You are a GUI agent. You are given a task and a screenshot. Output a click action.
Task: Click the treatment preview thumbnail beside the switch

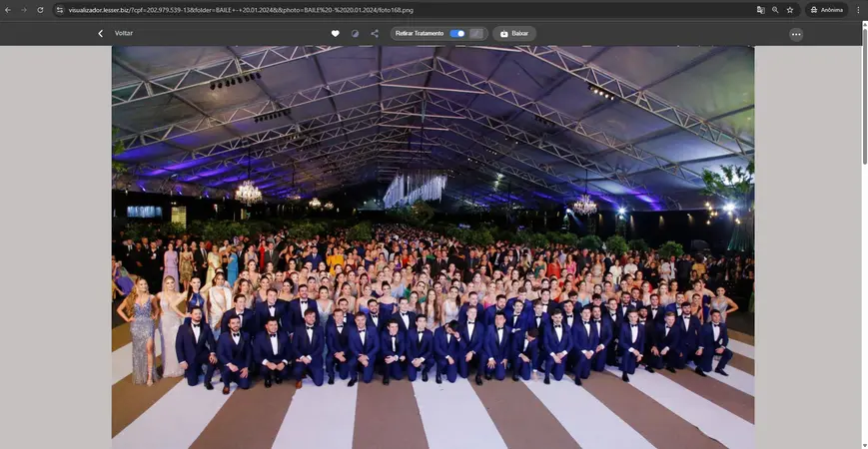pyautogui.click(x=476, y=33)
